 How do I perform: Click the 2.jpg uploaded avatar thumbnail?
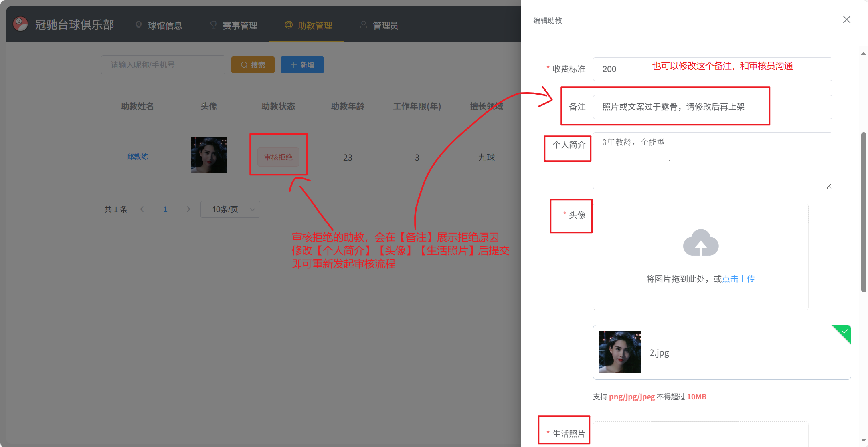coord(620,352)
